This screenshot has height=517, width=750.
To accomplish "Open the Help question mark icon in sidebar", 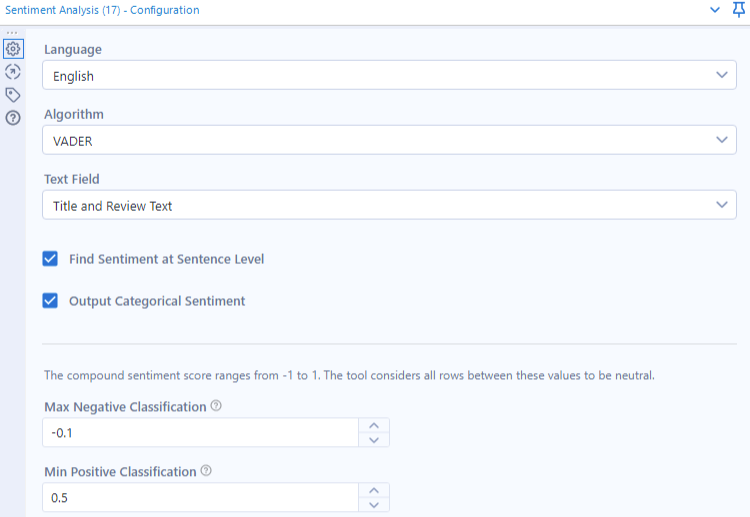I will (13, 118).
